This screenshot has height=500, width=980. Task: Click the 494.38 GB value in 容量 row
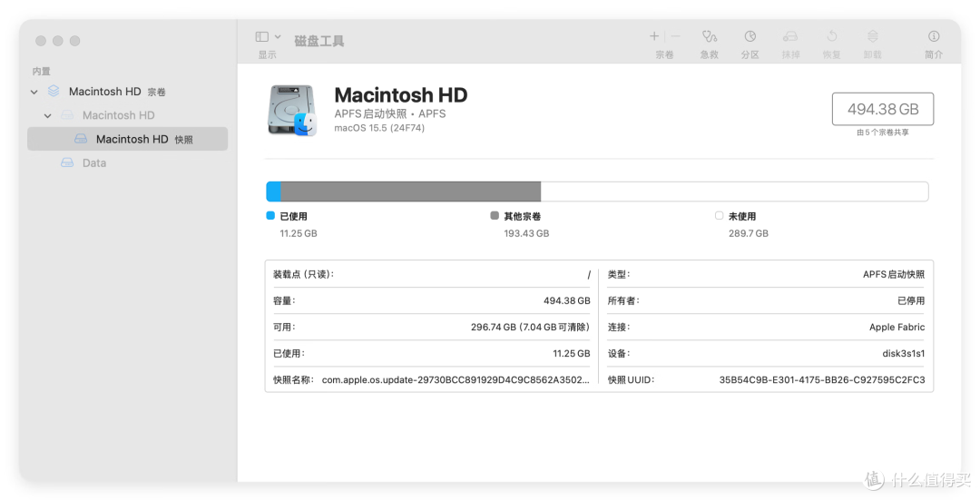567,300
